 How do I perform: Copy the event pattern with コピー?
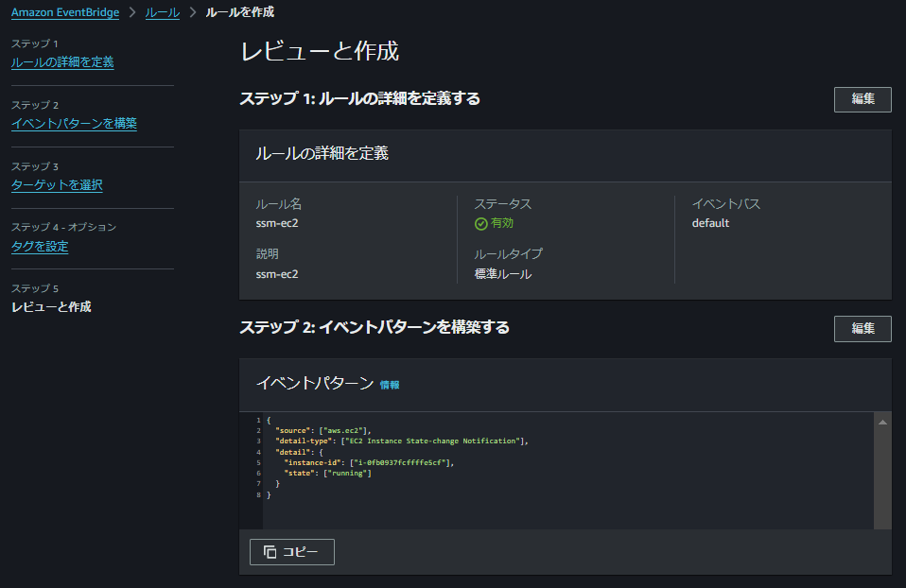(291, 551)
